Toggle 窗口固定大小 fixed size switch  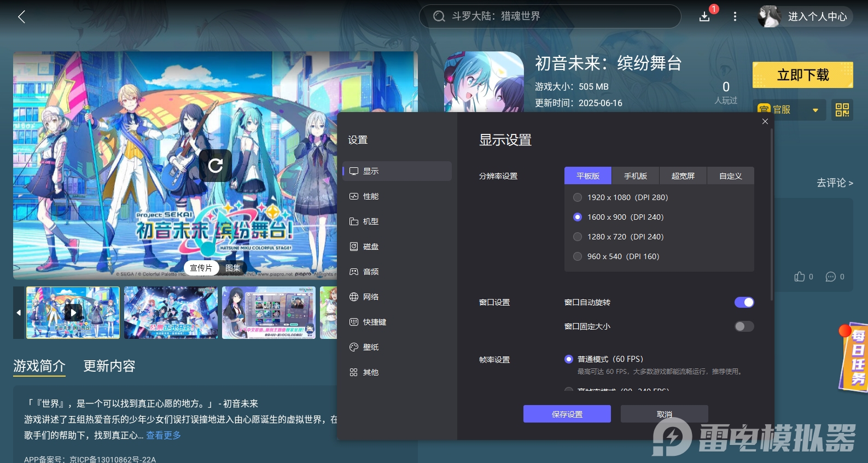744,326
